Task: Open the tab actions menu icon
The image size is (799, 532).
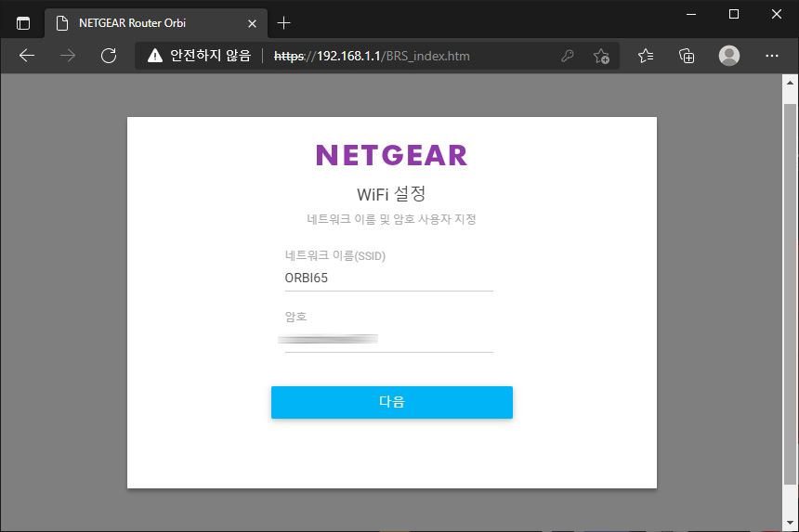Action: click(x=23, y=23)
